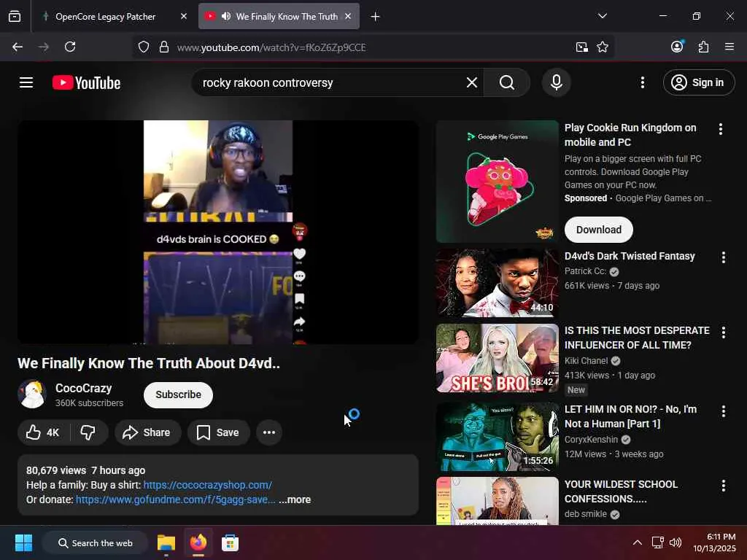747x560 pixels.
Task: Bookmark this page with the star
Action: point(602,47)
